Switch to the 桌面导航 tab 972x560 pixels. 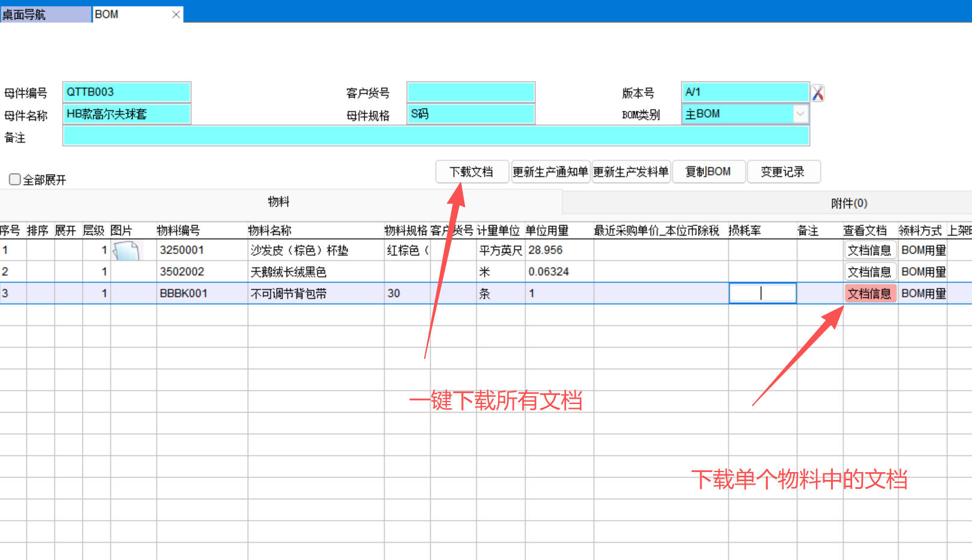click(x=45, y=14)
